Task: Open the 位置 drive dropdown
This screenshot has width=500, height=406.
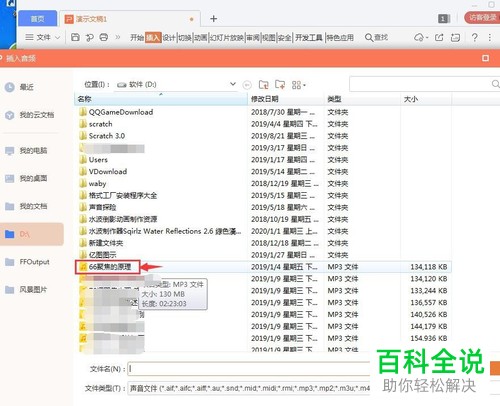Action: (233, 84)
